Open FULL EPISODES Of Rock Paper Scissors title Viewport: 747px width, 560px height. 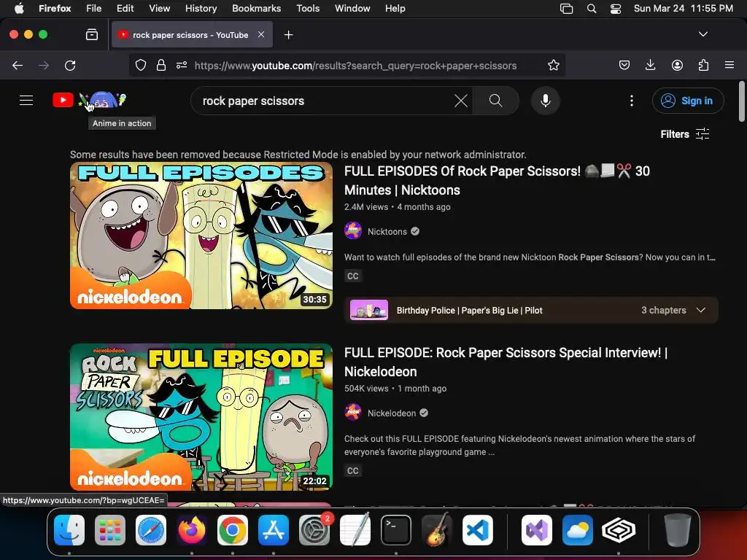pyautogui.click(x=497, y=181)
